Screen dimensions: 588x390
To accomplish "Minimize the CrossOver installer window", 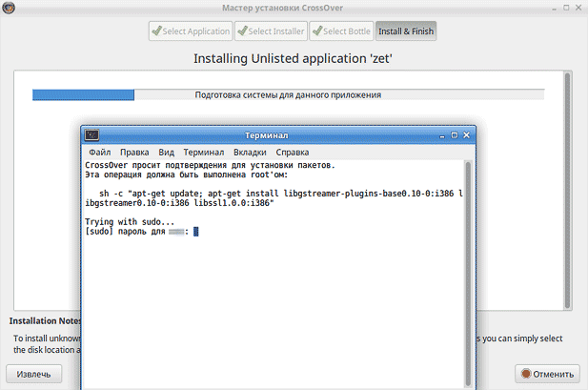I will (554, 8).
